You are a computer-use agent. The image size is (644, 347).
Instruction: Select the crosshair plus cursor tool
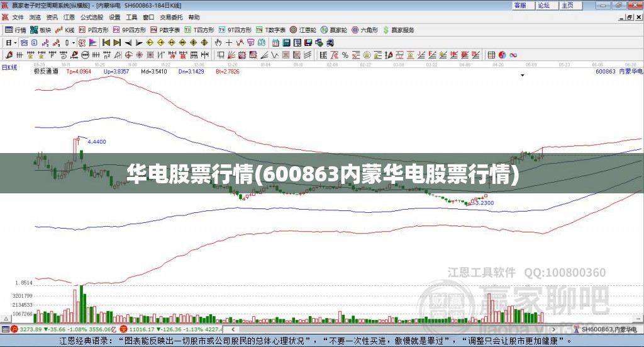(x=229, y=43)
